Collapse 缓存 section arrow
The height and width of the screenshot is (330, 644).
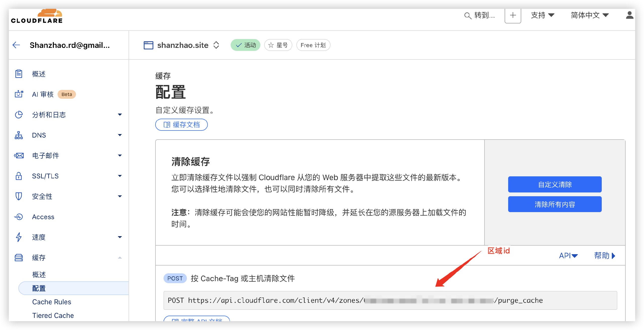click(x=120, y=257)
